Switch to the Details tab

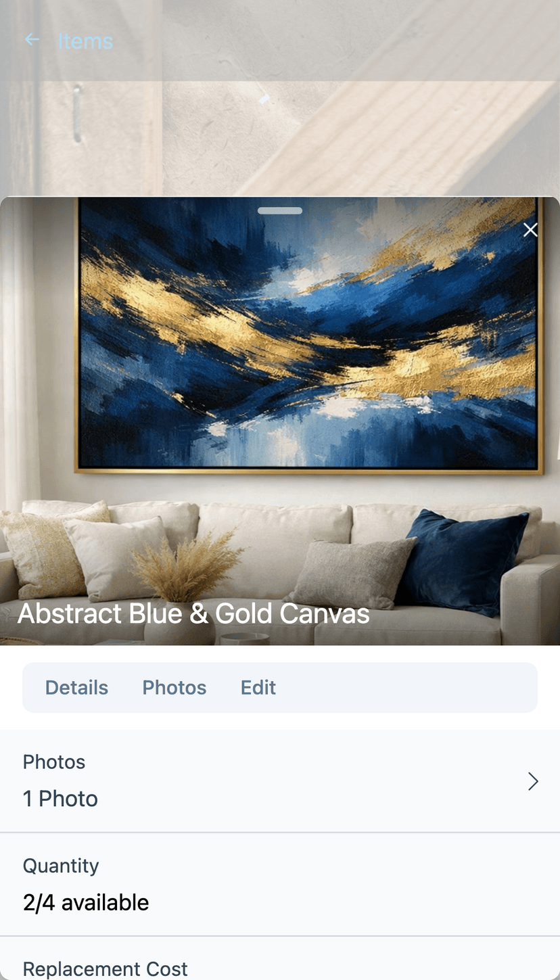pos(76,687)
